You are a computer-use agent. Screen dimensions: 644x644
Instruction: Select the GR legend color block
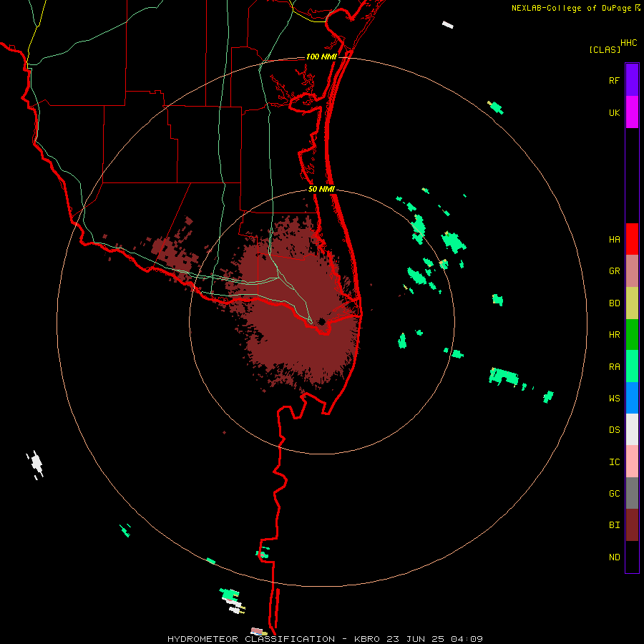pyautogui.click(x=632, y=271)
